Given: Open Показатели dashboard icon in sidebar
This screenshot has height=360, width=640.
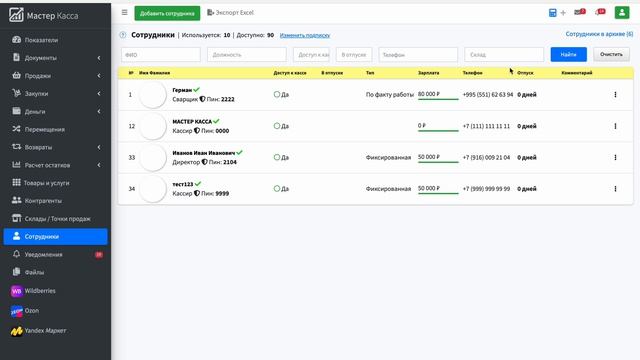Looking at the screenshot, I should point(16,40).
